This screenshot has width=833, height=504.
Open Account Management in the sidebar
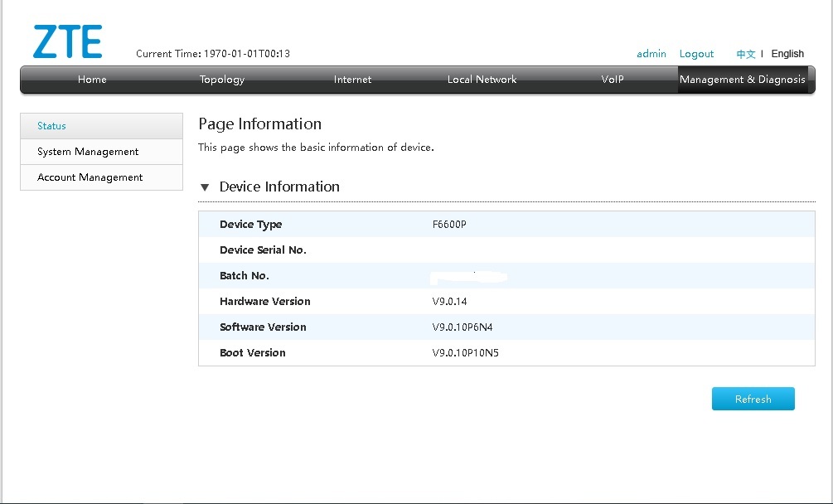point(101,177)
